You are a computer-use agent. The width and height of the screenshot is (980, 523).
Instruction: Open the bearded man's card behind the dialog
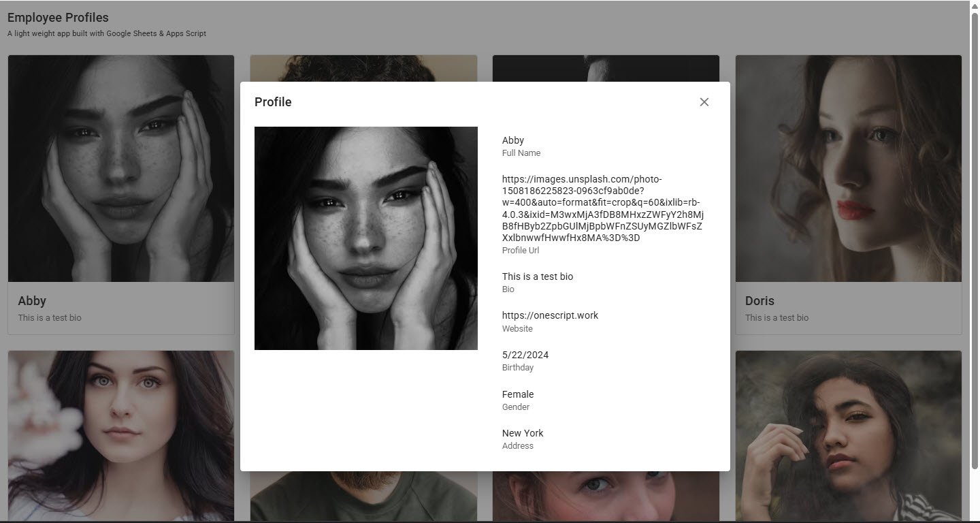click(363, 496)
